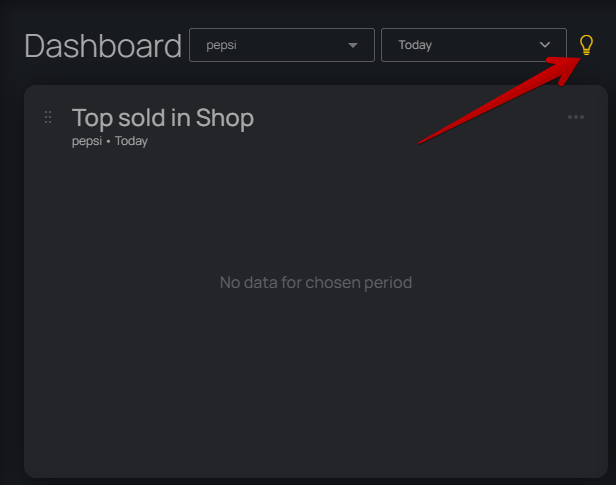Click the word 'Today' in widget subtitle
This screenshot has height=485, width=616.
pyautogui.click(x=131, y=141)
